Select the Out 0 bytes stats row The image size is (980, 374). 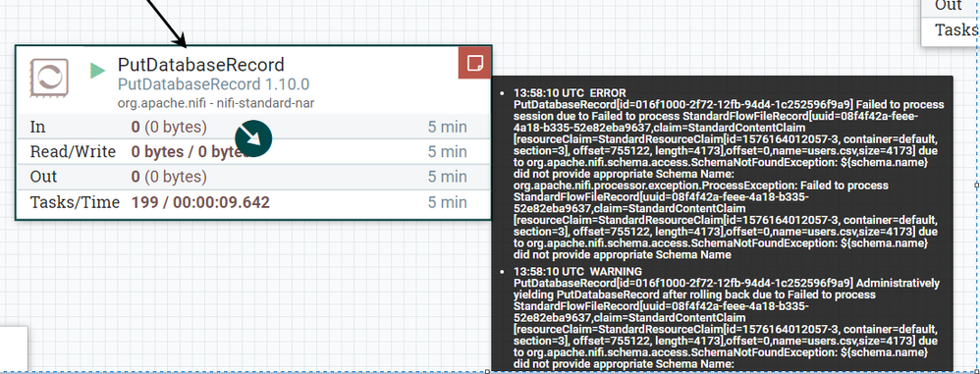(x=253, y=177)
